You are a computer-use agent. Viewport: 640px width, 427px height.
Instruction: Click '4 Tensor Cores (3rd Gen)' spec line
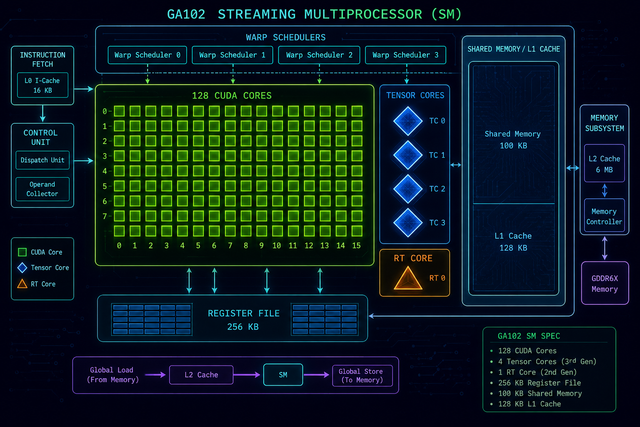tap(547, 361)
